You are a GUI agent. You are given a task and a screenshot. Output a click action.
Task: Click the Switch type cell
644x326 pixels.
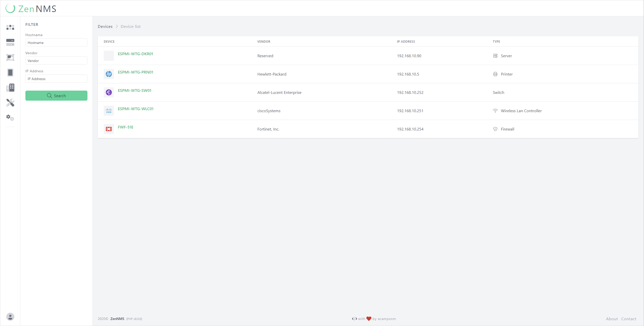click(499, 92)
